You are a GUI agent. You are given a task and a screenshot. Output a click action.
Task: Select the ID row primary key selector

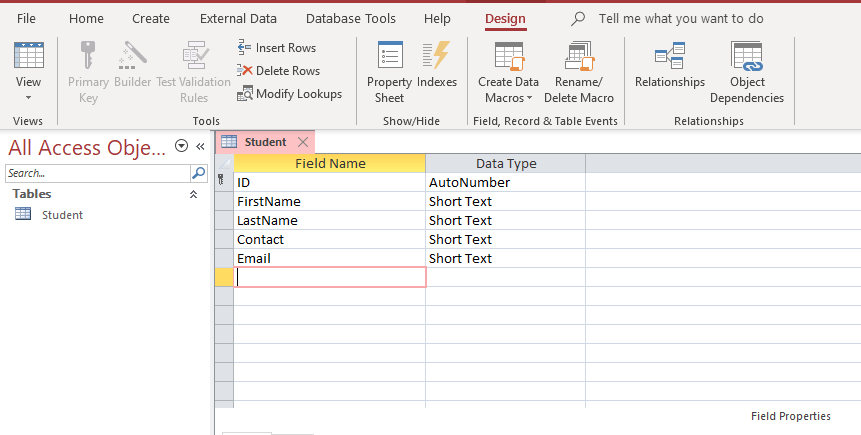click(x=224, y=183)
